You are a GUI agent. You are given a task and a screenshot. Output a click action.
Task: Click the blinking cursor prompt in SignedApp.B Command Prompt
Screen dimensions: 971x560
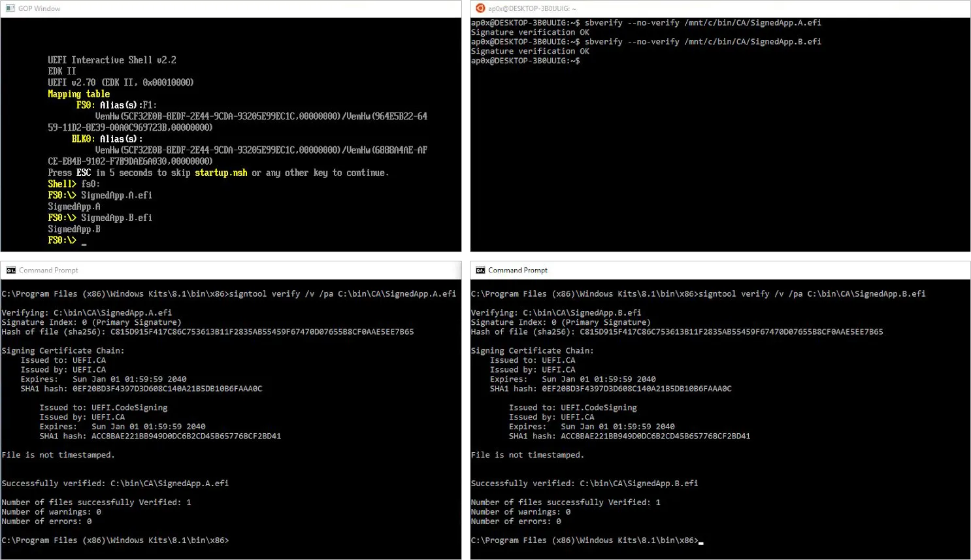[585, 540]
